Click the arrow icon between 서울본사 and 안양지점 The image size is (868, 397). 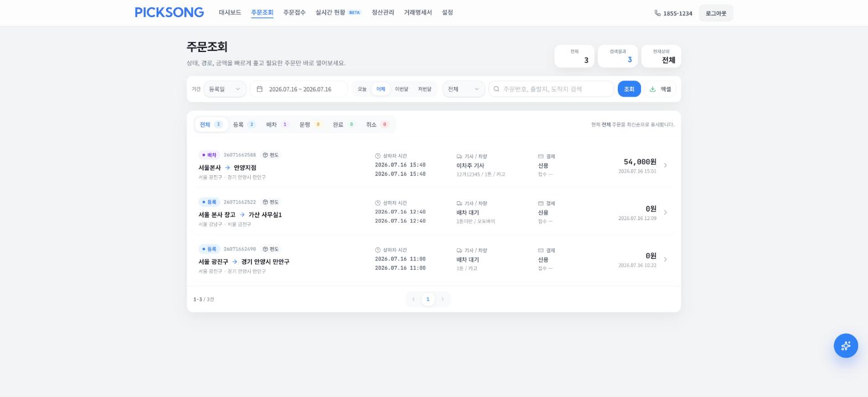(x=228, y=168)
